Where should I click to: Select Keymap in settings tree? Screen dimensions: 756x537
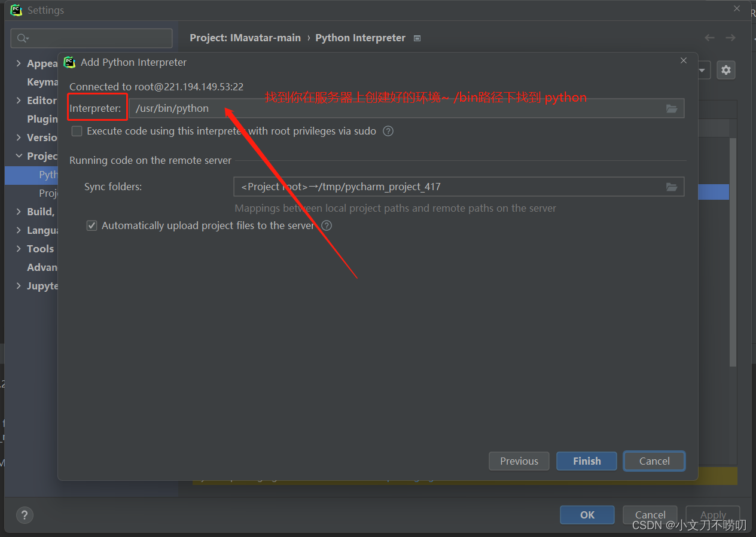tap(42, 82)
